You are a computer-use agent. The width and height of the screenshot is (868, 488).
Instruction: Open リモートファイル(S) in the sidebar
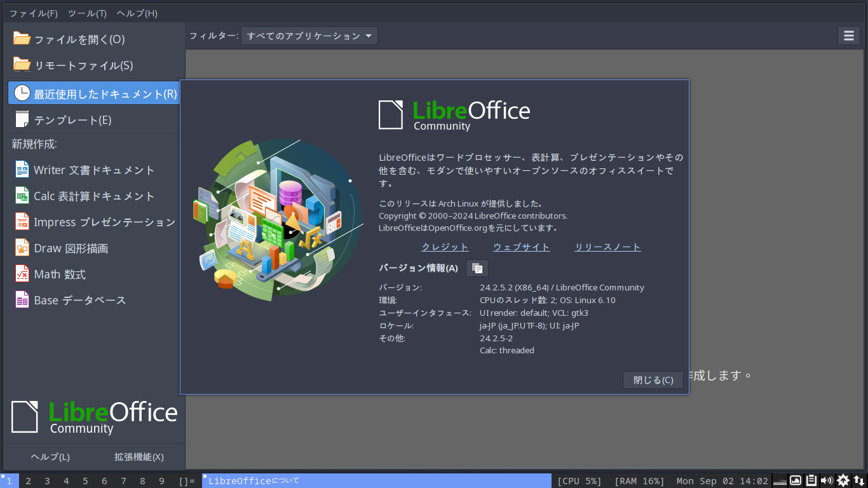tap(95, 65)
